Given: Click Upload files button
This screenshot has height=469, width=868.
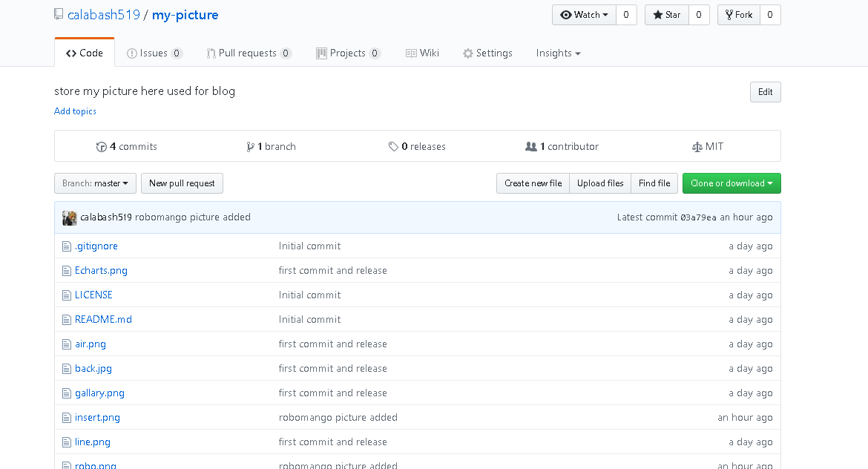Looking at the screenshot, I should 600,183.
